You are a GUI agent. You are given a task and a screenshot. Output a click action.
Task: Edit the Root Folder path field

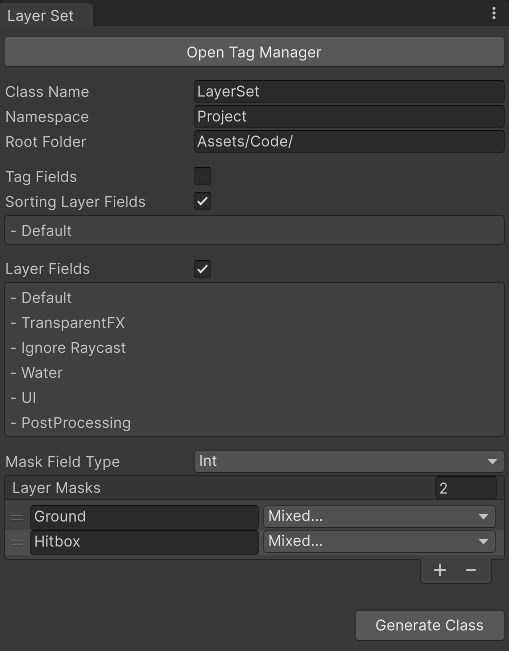click(349, 141)
